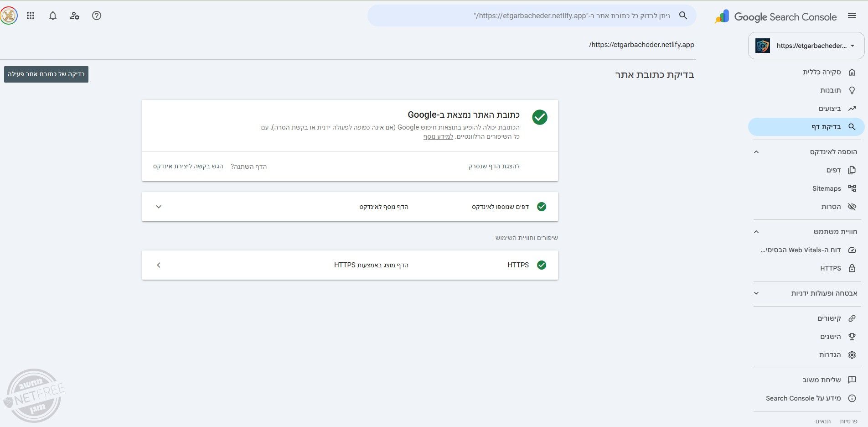Open the help question-mark icon
The height and width of the screenshot is (427, 868).
point(97,16)
